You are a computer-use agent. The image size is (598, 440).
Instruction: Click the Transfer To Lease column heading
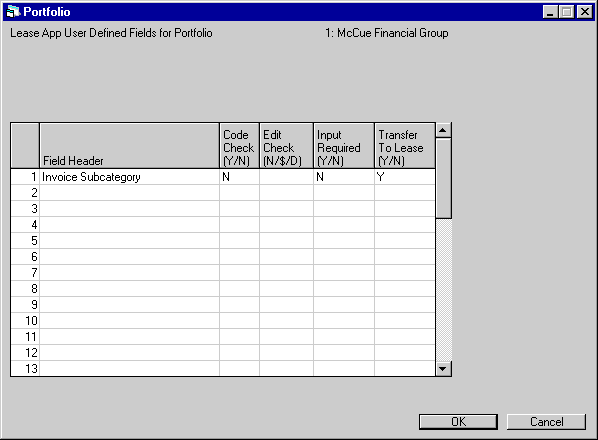coord(405,146)
